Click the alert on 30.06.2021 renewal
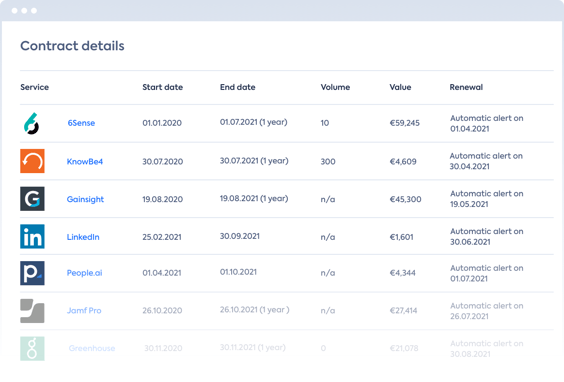Viewport: 564px width, 382px height. pyautogui.click(x=486, y=237)
